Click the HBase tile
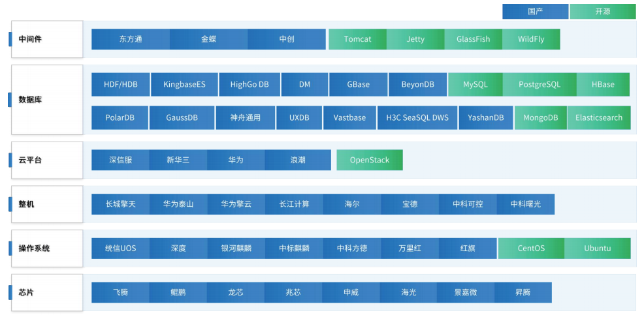 (603, 85)
